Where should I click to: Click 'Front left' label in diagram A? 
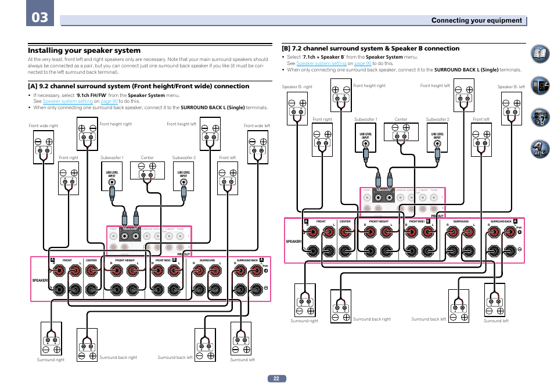click(x=228, y=157)
